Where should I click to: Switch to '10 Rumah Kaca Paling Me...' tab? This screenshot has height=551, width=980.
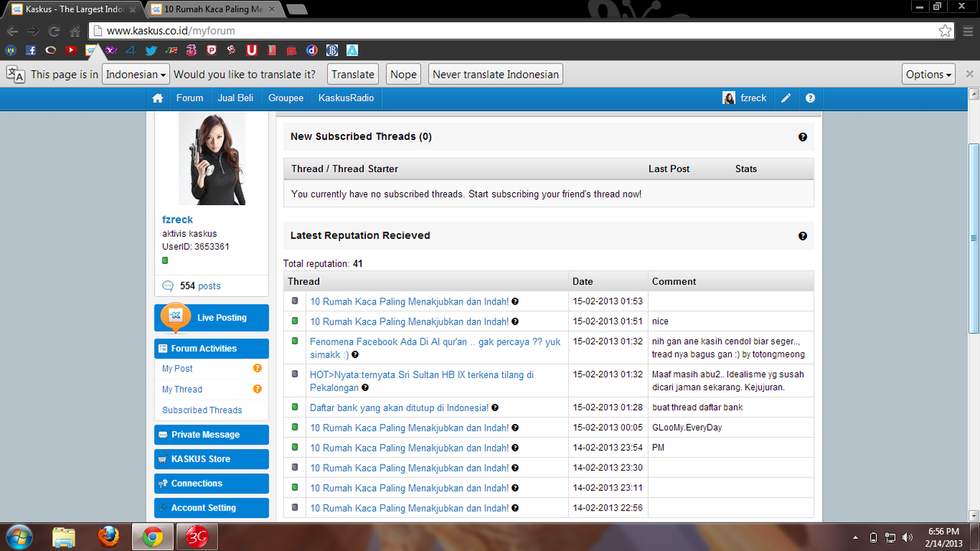click(213, 9)
